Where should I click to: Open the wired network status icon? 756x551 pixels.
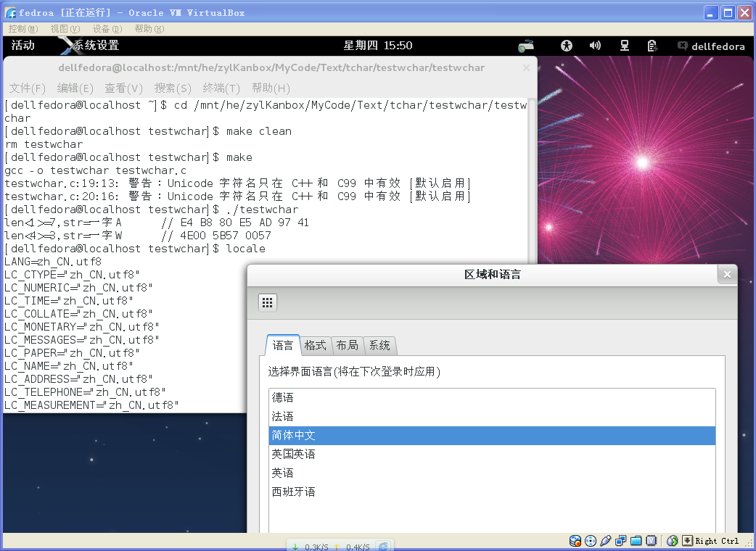[x=625, y=46]
